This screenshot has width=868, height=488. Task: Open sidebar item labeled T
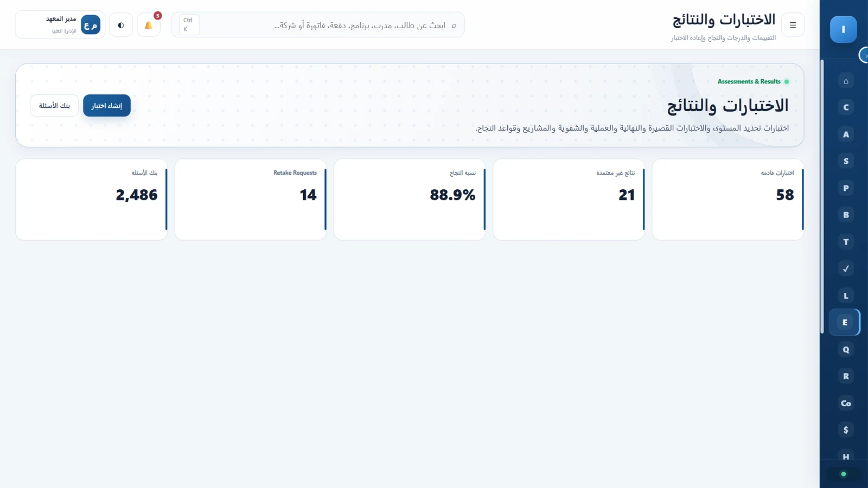[846, 242]
